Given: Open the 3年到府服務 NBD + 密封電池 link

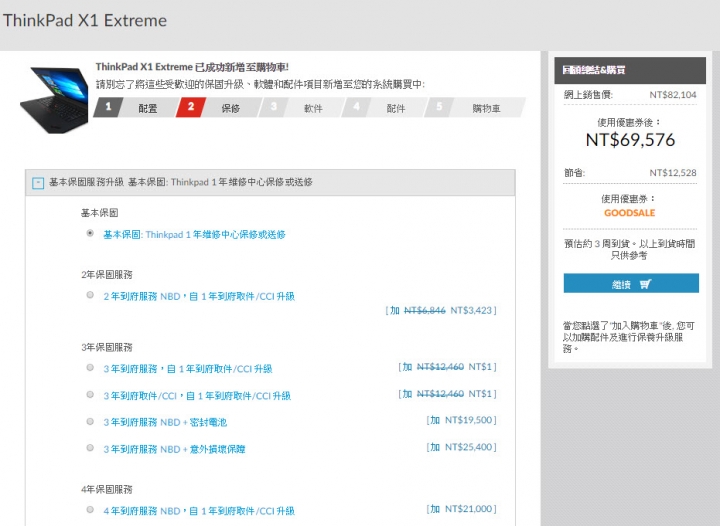Looking at the screenshot, I should tap(165, 422).
